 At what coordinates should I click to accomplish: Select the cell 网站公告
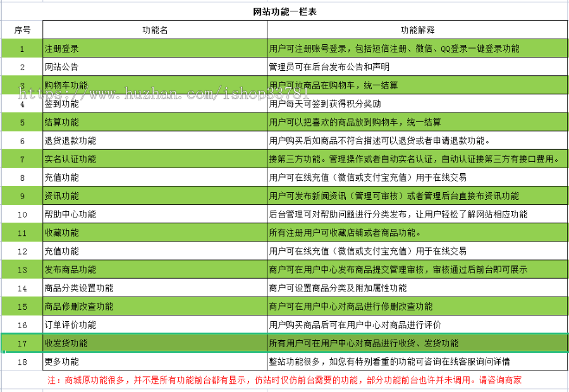155,67
